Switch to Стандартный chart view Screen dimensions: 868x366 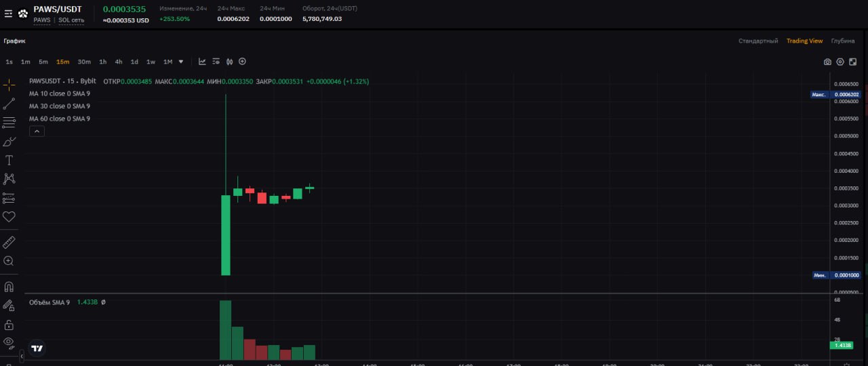[x=758, y=41]
